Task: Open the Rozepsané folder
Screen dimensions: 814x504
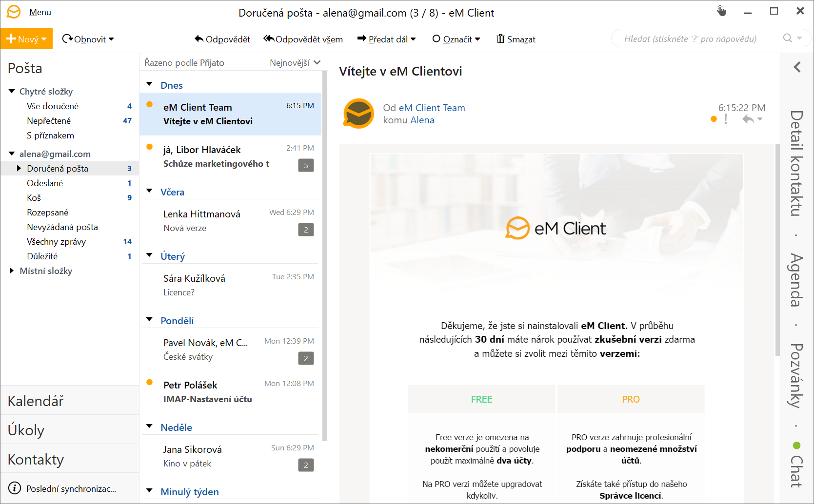Action: point(70,213)
